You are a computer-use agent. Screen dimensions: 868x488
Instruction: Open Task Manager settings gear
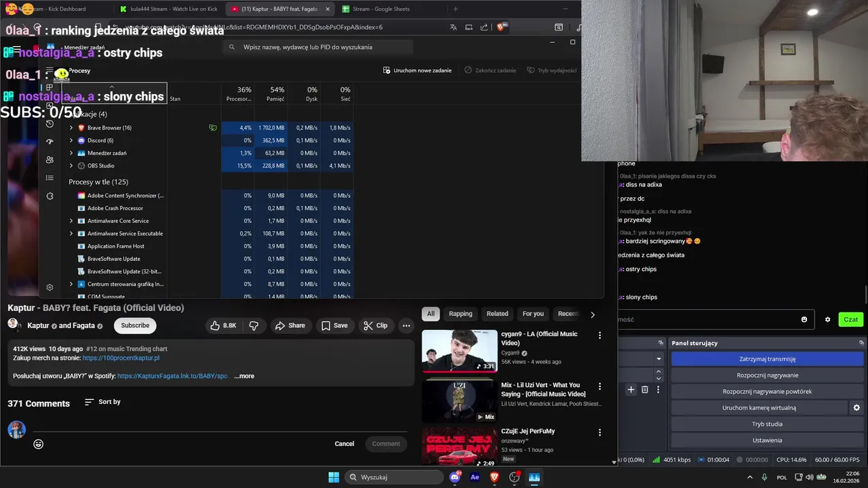tap(50, 287)
